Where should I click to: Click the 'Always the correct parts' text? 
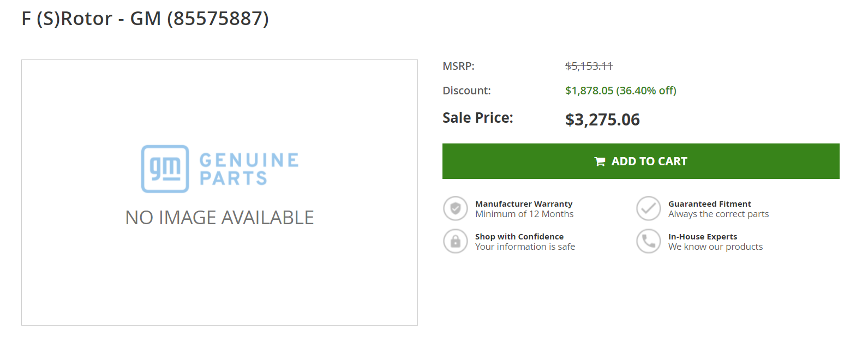[719, 214]
